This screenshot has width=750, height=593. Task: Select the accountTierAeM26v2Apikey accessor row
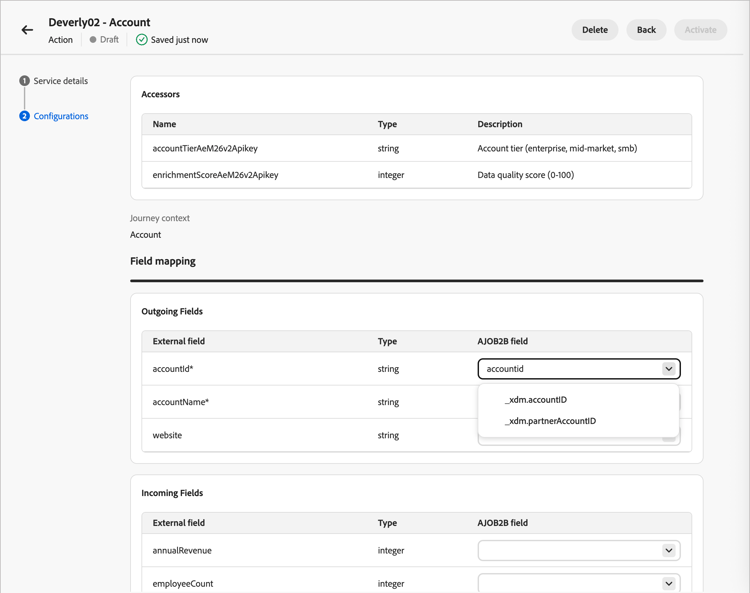point(205,148)
